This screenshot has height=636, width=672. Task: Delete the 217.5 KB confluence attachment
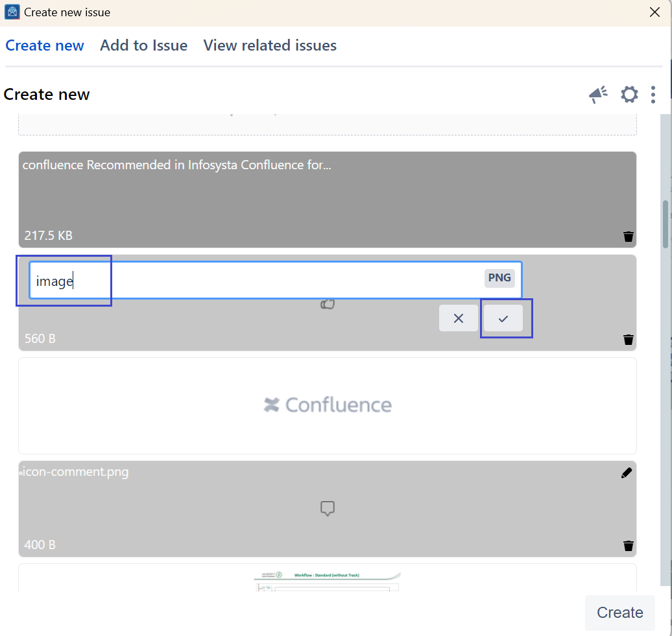click(x=628, y=237)
